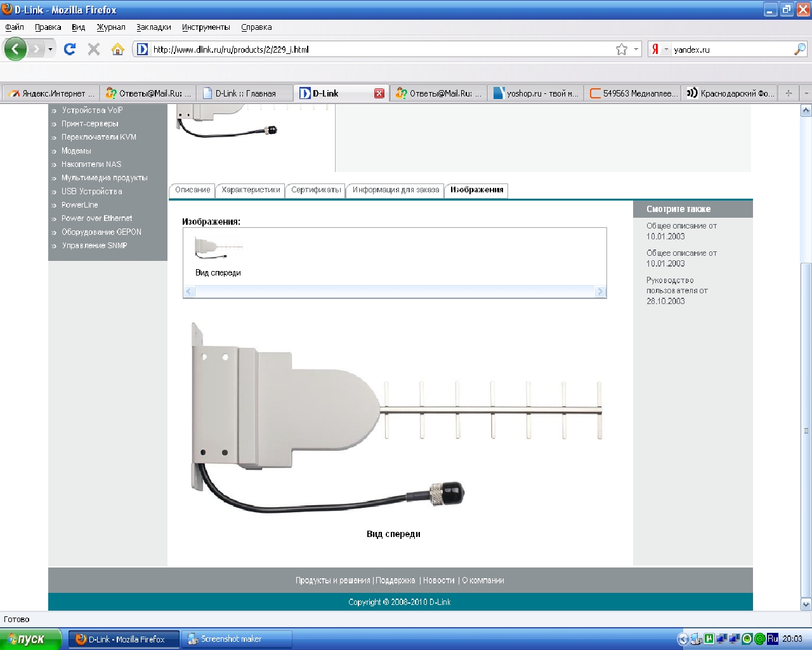The image size is (812, 650).
Task: Reload the page with the refresh icon
Action: 70,49
